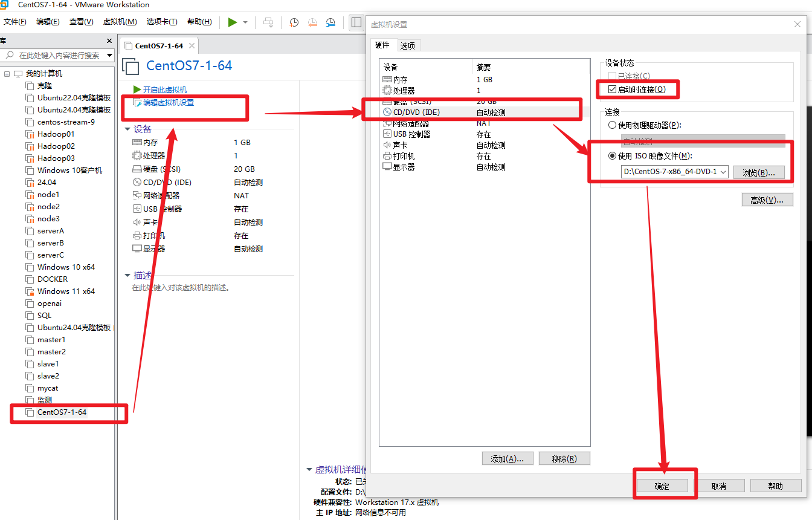This screenshot has width=812, height=520.
Task: Open dropdown arrow next to power-on button
Action: 245,22
